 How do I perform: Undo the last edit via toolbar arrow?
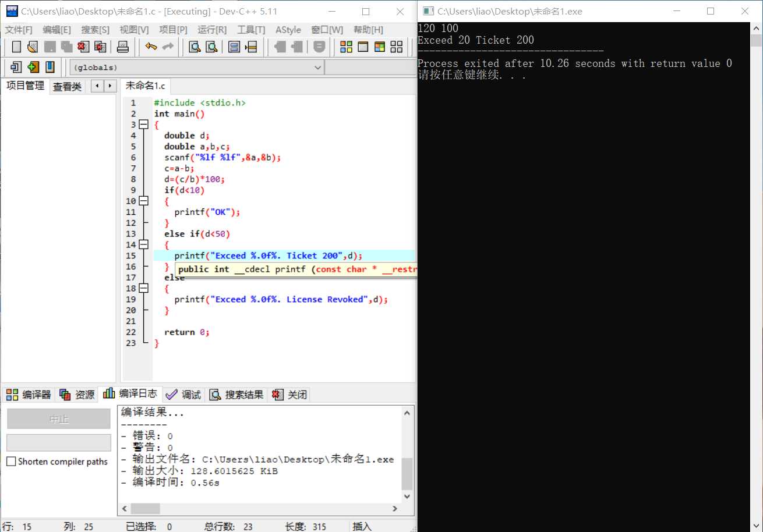click(151, 47)
